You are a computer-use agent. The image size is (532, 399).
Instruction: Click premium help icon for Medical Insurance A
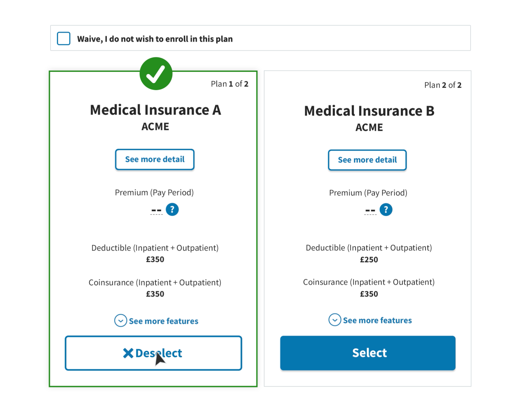172,209
